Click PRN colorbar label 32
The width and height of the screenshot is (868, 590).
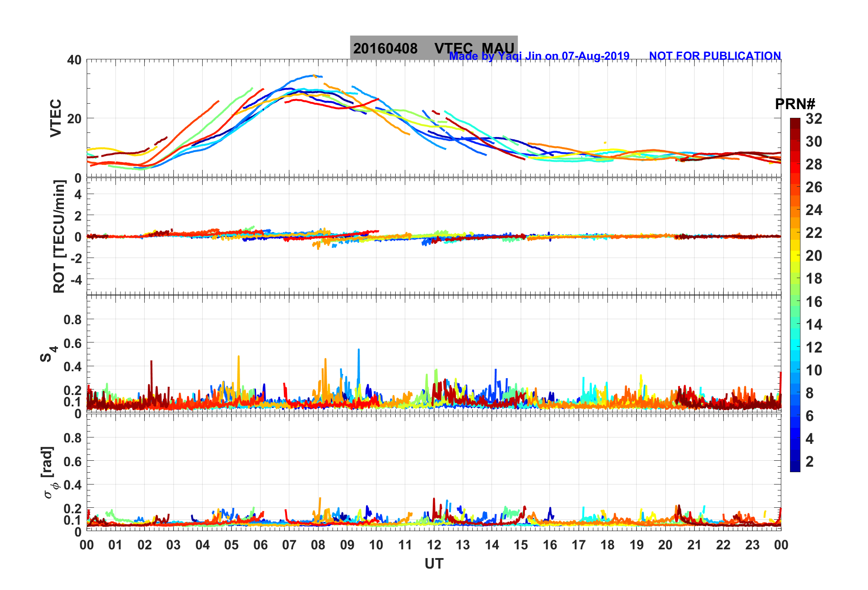click(x=814, y=119)
